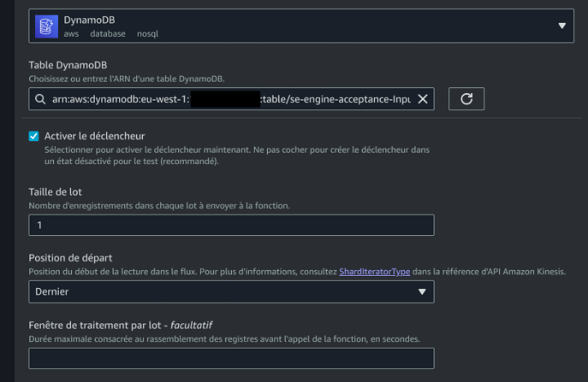Open the DynamoDB trigger source dropdown arrow

pos(562,25)
